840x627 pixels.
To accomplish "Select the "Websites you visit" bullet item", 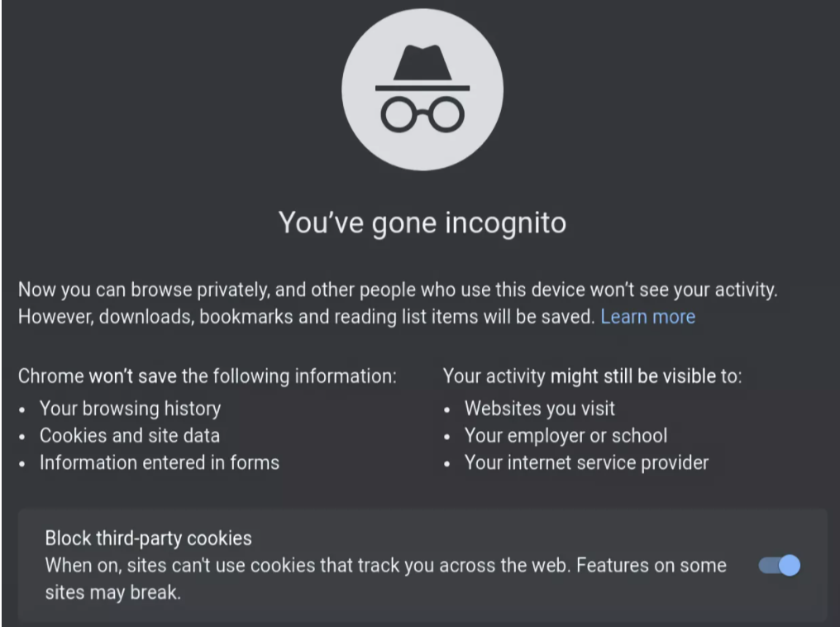I will (x=539, y=408).
